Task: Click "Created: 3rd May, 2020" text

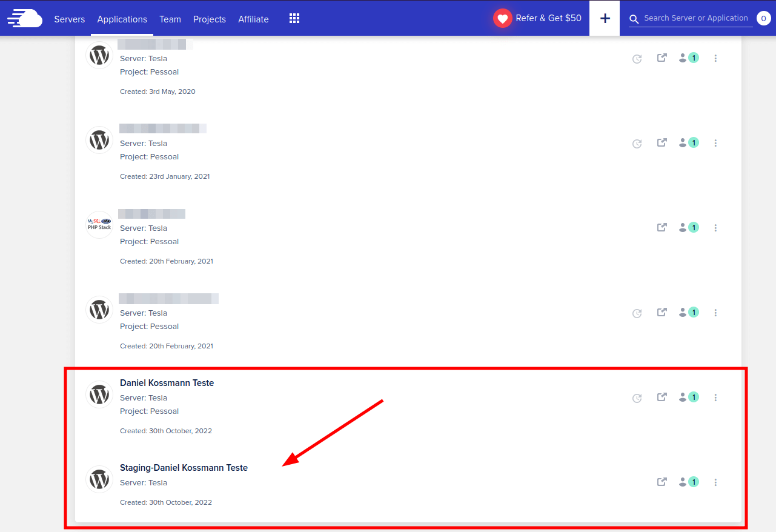Action: [158, 91]
